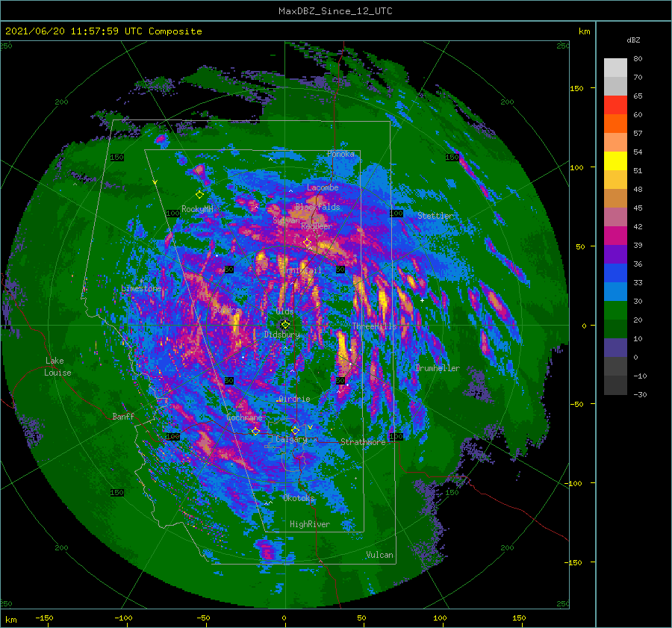
Task: Click the Stettler label
Action: point(435,216)
